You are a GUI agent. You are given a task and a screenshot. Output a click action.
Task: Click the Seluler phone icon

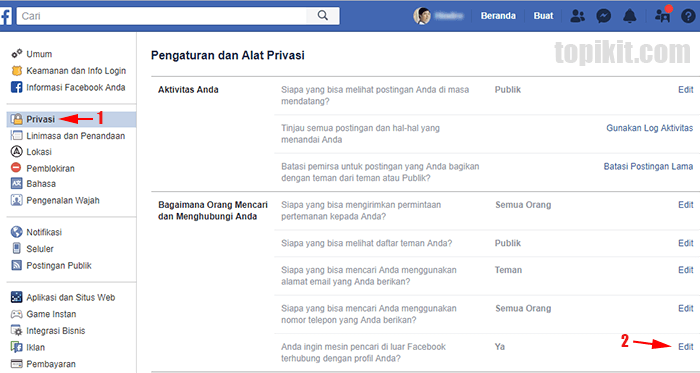(x=17, y=249)
